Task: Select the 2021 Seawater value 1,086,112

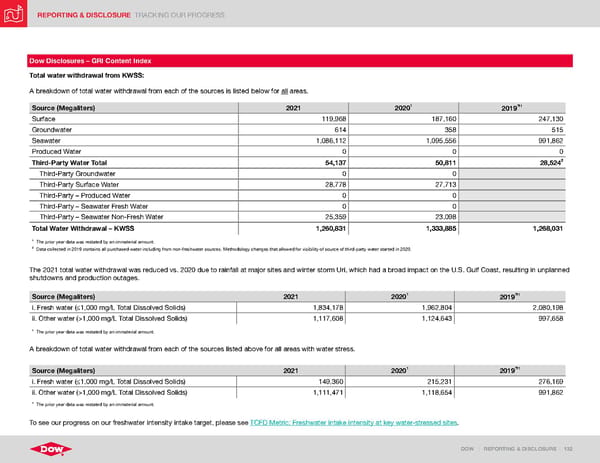Action: coord(331,140)
